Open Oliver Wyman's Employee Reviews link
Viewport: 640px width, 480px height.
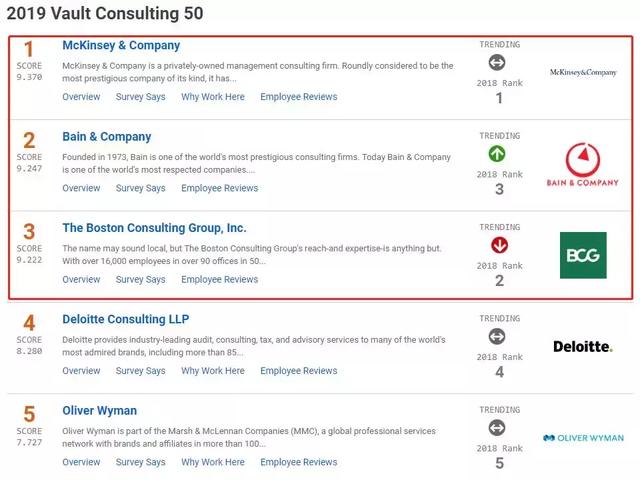299,462
